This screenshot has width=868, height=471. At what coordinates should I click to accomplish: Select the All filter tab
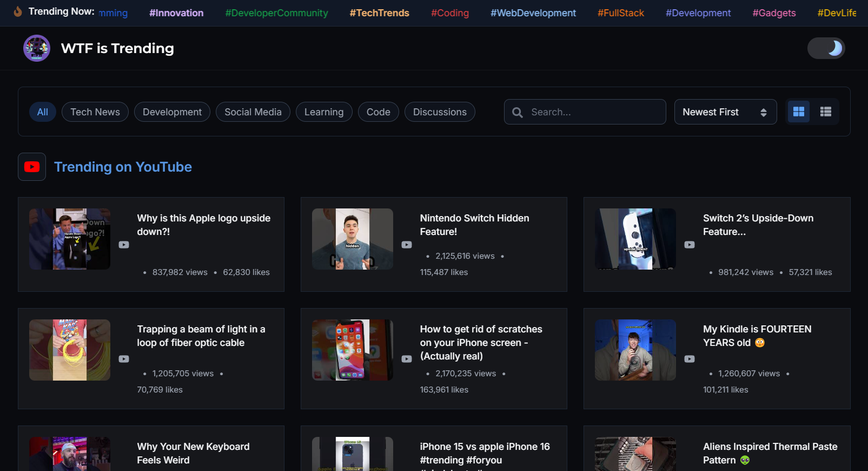[43, 112]
